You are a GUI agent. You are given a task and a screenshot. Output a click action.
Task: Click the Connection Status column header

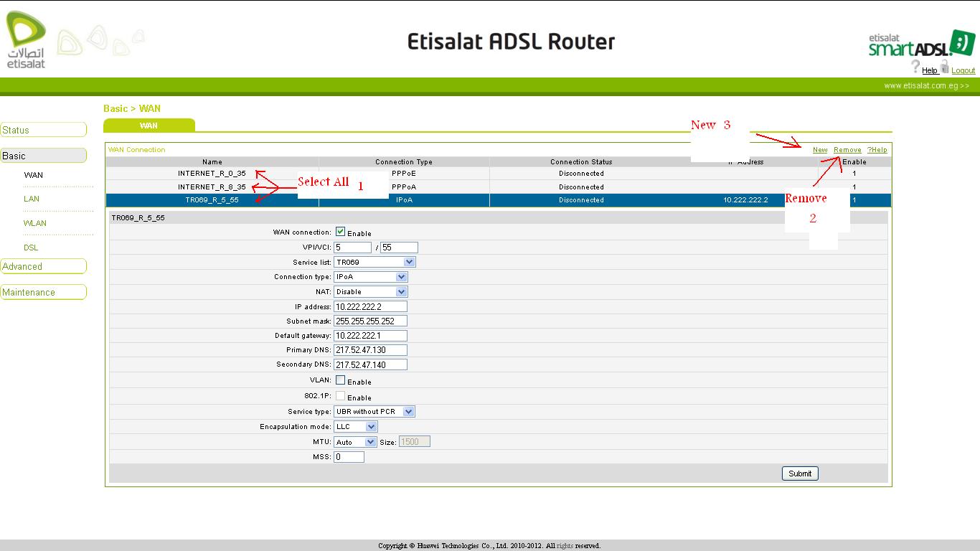[582, 162]
